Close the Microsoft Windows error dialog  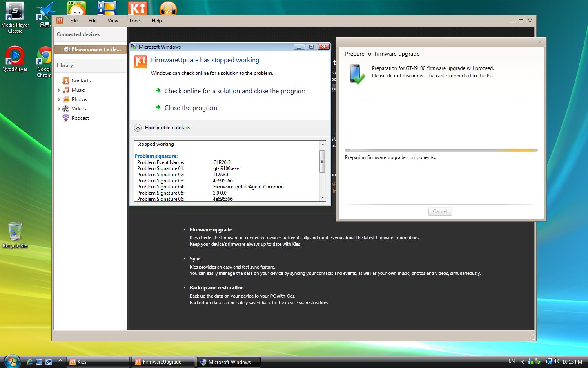point(324,47)
